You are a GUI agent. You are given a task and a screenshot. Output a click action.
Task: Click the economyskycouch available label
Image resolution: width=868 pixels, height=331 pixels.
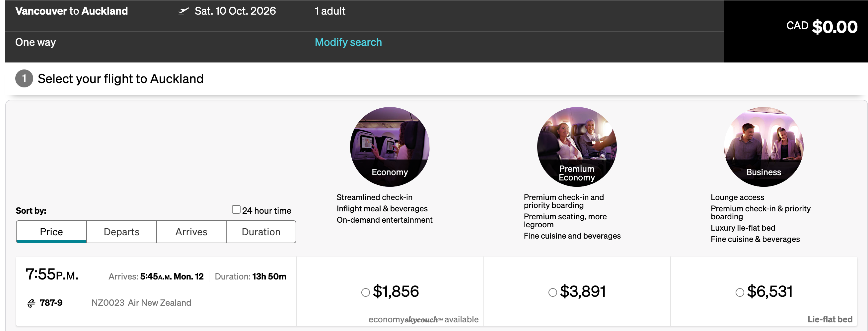click(x=424, y=319)
